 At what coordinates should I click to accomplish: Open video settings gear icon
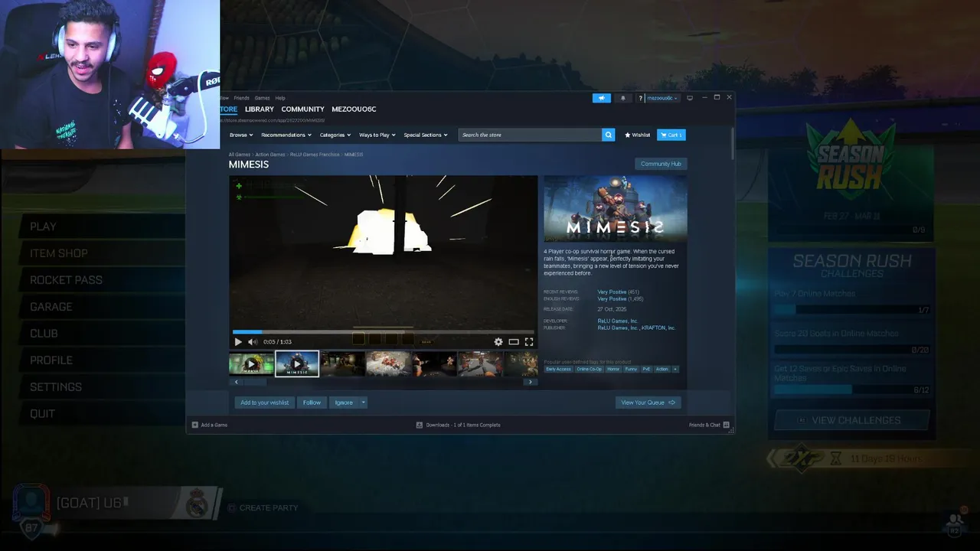tap(498, 342)
